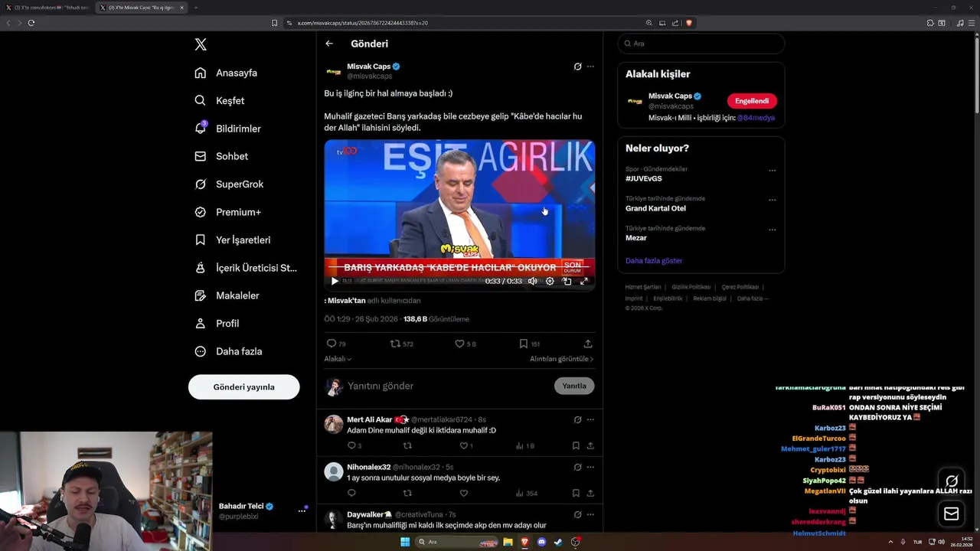
Task: Play the video
Action: coord(335,281)
